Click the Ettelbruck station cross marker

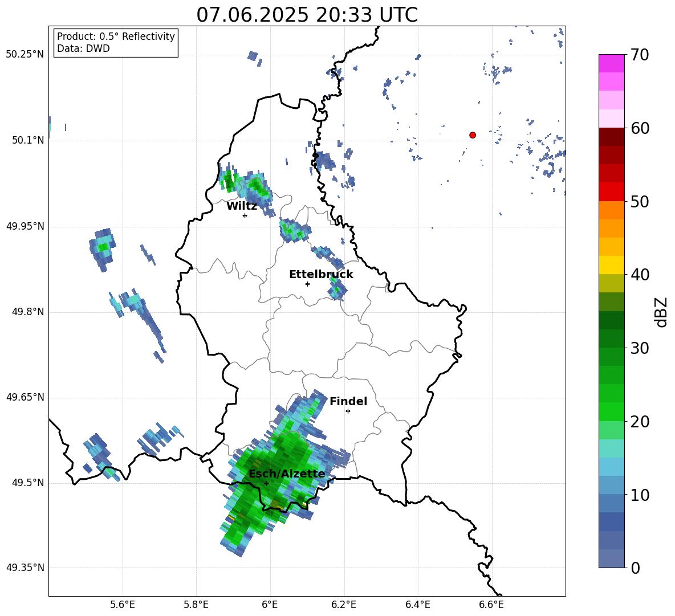[307, 284]
